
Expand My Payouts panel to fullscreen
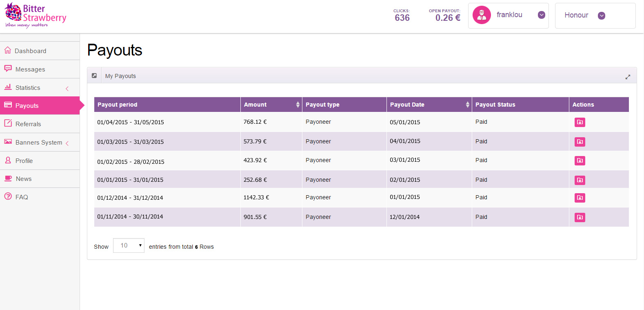point(628,77)
